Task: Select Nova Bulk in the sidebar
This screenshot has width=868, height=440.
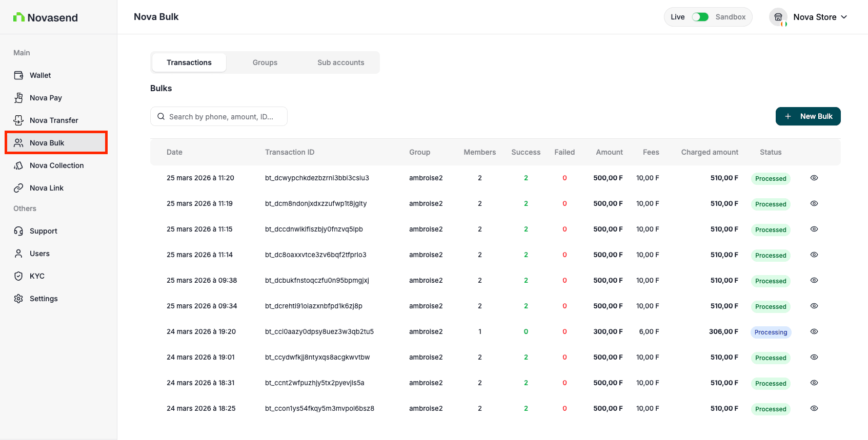Action: [x=56, y=143]
